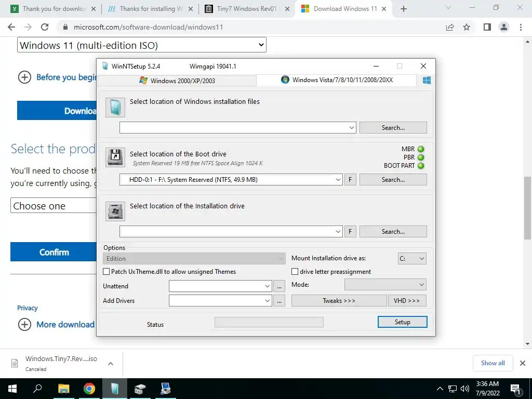Switch to the Windows Vista/7/8/10/11 tab
Image resolution: width=532 pixels, height=399 pixels.
pos(336,80)
